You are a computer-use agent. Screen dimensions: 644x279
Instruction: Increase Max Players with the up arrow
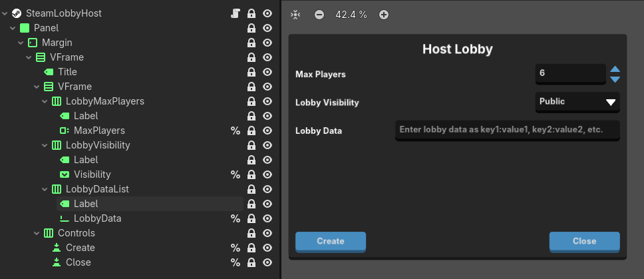615,69
